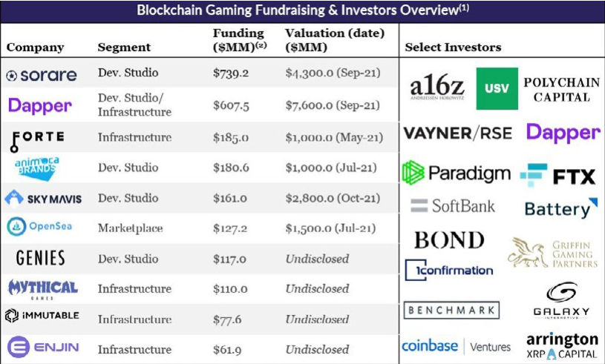The image size is (605, 364).
Task: Select the Enjin logo
Action: click(43, 347)
